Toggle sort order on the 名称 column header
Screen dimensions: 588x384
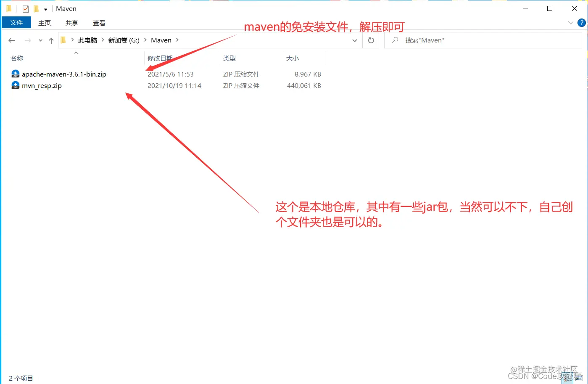coord(17,58)
